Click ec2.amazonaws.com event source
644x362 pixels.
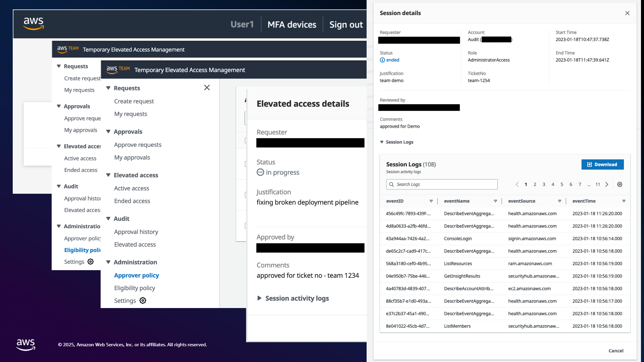tap(529, 289)
